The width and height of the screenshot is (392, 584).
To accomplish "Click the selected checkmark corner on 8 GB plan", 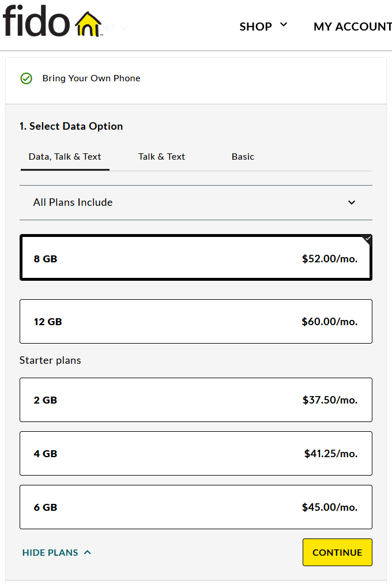I will [367, 239].
